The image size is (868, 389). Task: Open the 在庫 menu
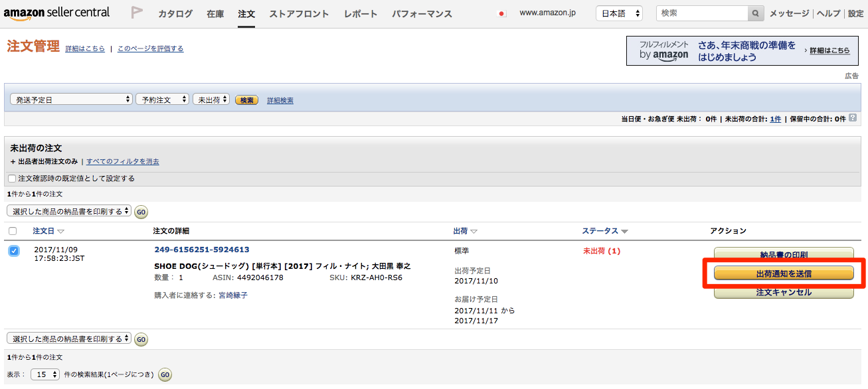click(215, 14)
